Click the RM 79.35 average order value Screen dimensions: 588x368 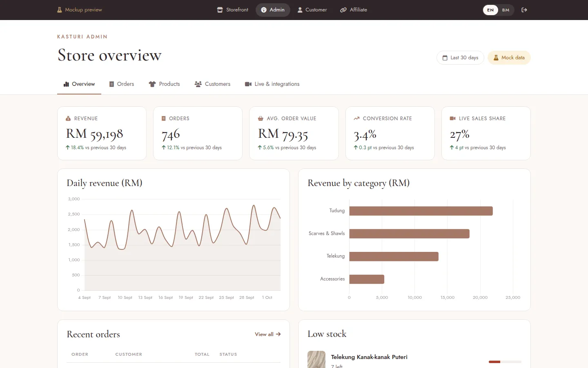[283, 134]
